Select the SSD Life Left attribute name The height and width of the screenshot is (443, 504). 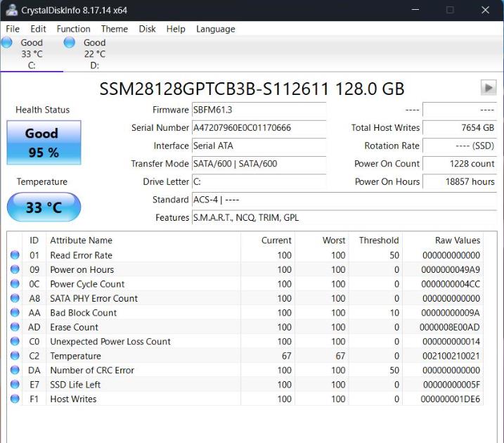[x=75, y=385]
